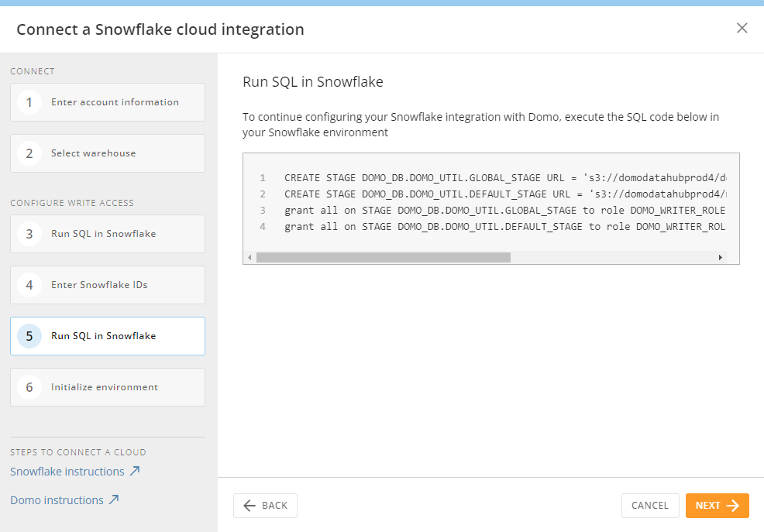Viewport: 764px width, 532px height.
Task: Click the code box left scroll arrow
Action: (250, 257)
